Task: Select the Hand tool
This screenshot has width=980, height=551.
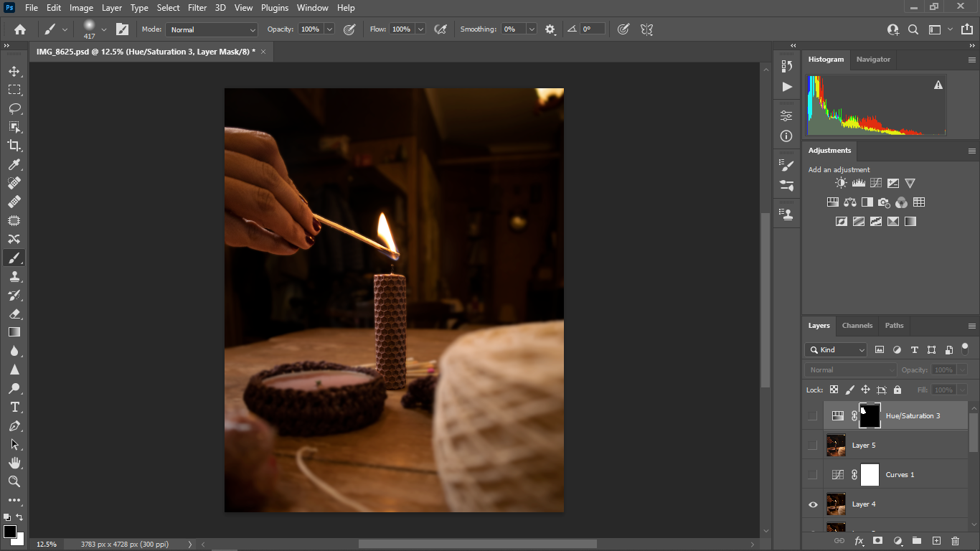Action: pos(14,463)
